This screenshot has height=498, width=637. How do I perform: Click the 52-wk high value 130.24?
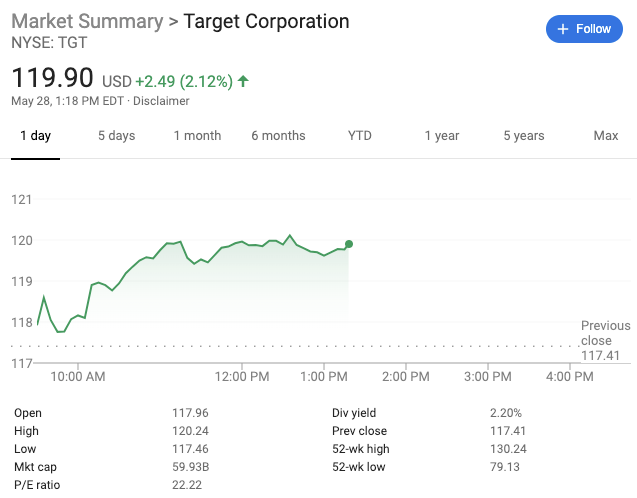[509, 449]
